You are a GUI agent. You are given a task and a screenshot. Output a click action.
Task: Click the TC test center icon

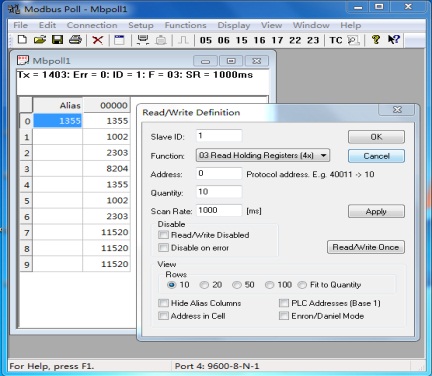(336, 40)
